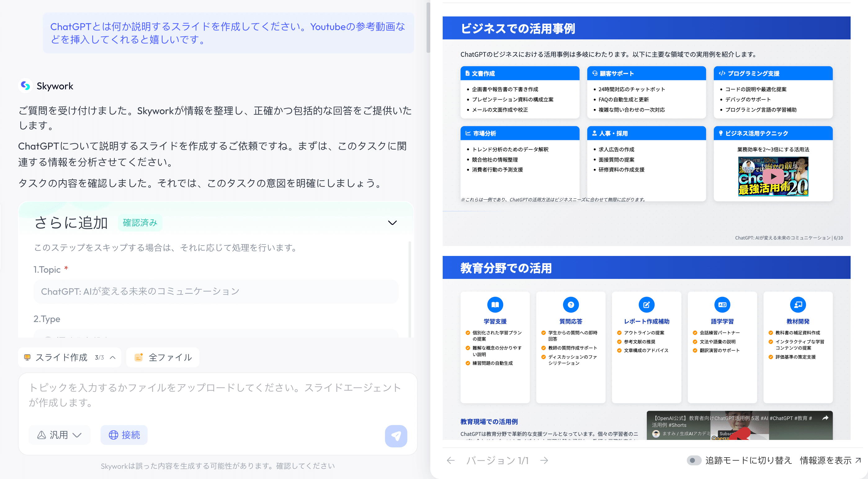Open the 全ファイル tab
The width and height of the screenshot is (868, 479).
click(163, 357)
